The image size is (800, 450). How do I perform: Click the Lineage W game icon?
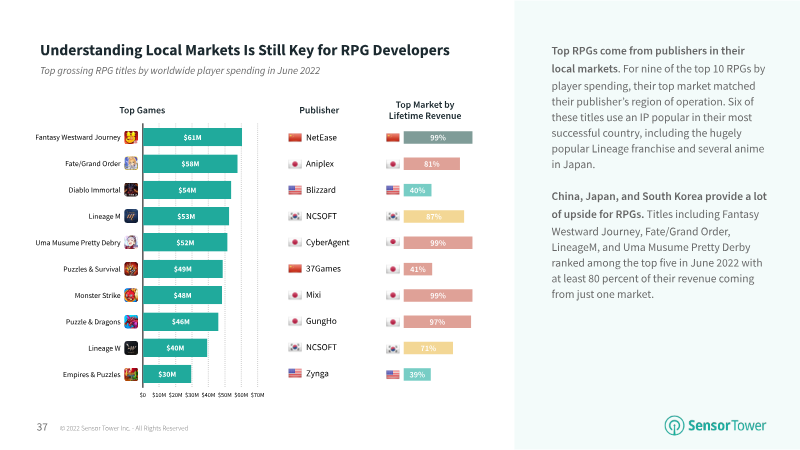(x=131, y=348)
